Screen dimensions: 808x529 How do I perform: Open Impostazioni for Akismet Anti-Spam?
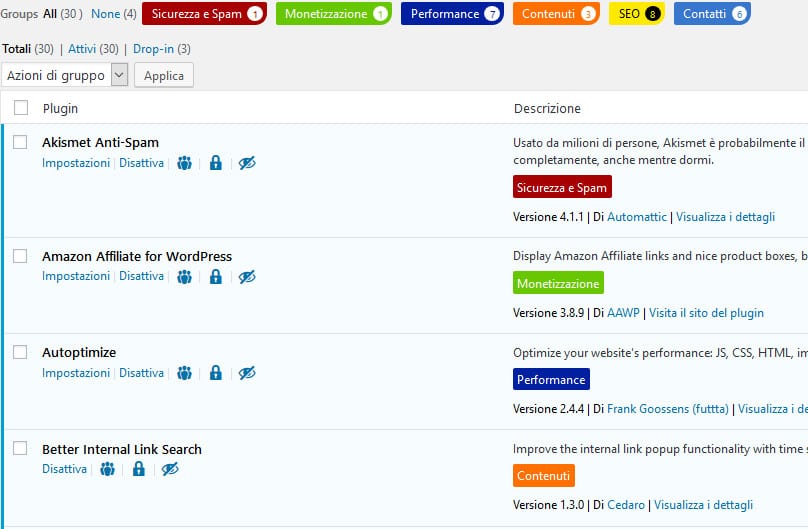(x=76, y=163)
